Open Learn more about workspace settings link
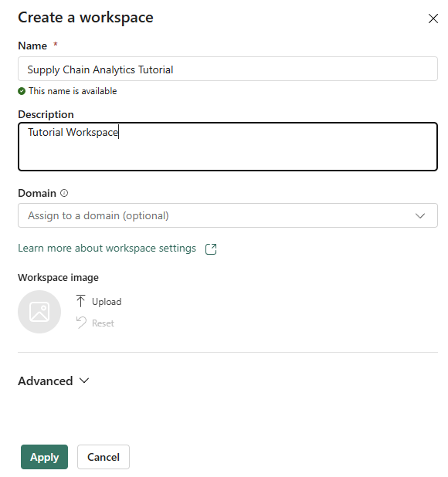Screen dimensions: 448x477 coord(107,249)
